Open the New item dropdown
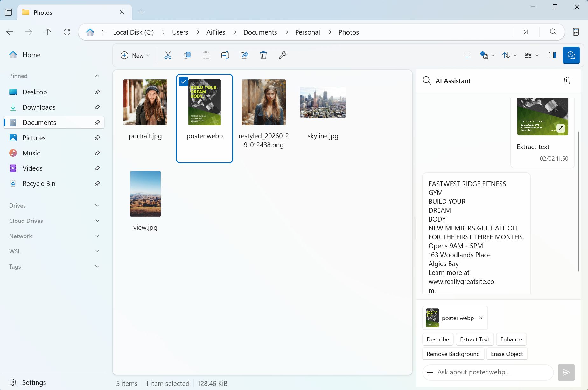588x390 pixels. tap(135, 55)
